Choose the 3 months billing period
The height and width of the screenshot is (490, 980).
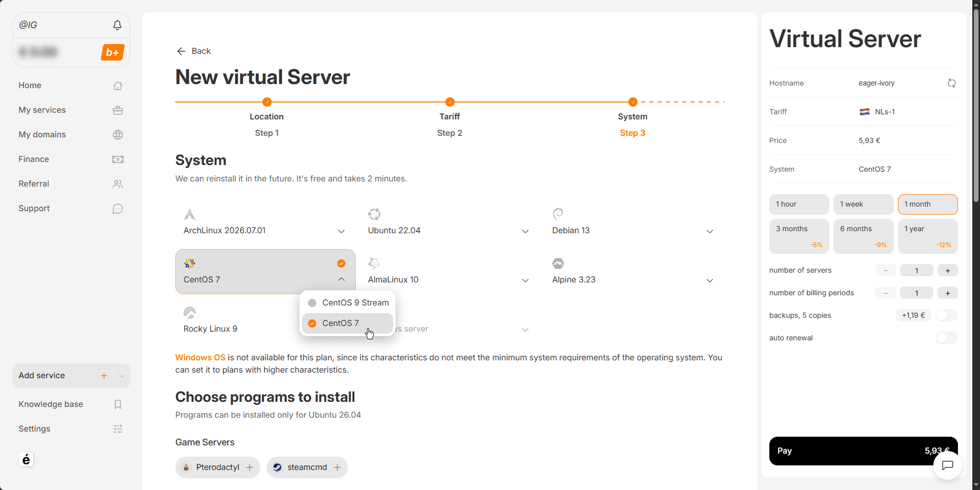click(x=799, y=236)
